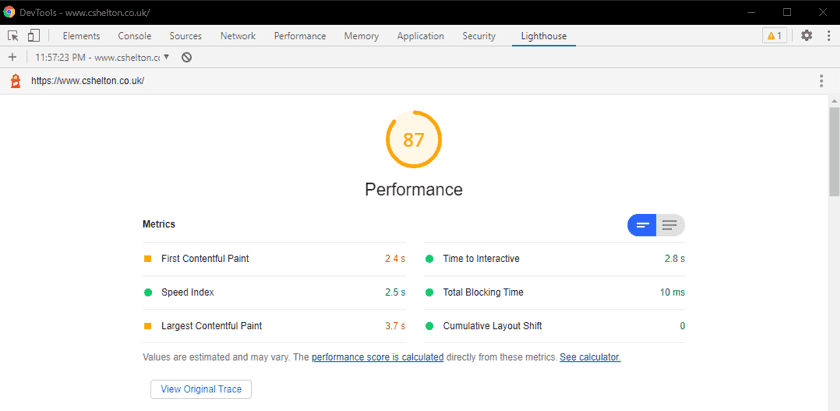Screen dimensions: 840x411
Task: Open the DevTools settings gear
Action: pos(806,36)
